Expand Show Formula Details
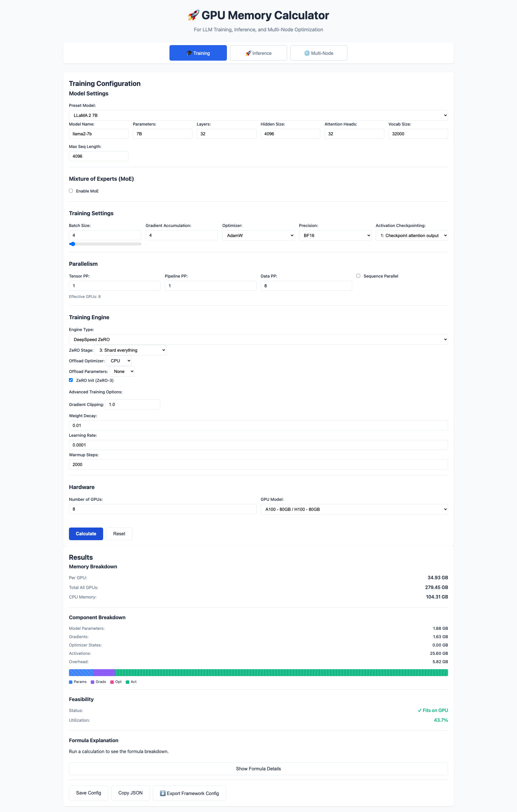517x812 pixels. 258,769
